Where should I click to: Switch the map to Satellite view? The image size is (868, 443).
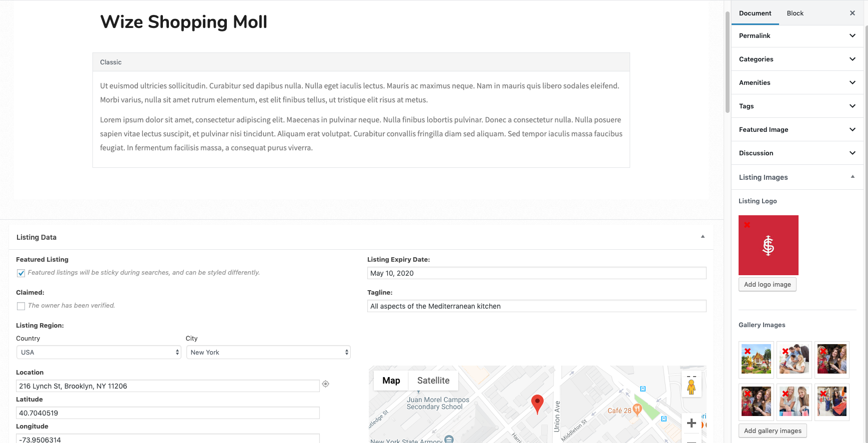433,381
